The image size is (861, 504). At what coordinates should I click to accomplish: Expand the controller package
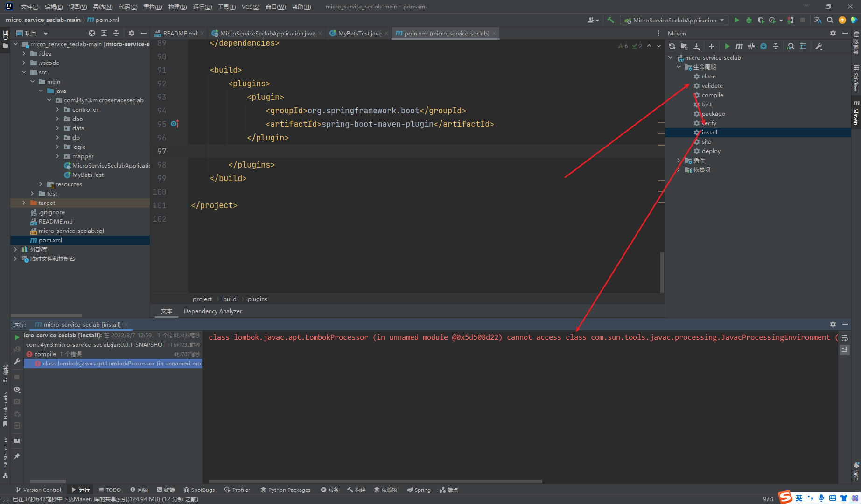click(x=58, y=110)
